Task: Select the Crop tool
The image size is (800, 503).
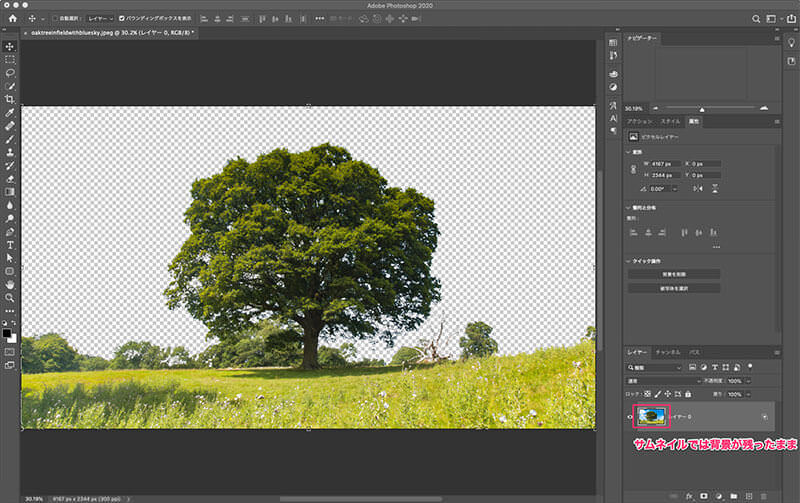Action: (x=10, y=99)
